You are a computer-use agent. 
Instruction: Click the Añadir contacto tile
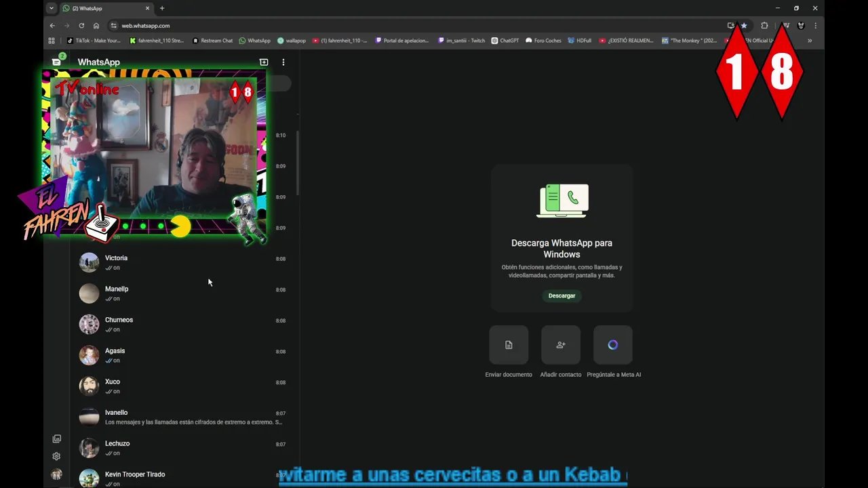pyautogui.click(x=561, y=345)
